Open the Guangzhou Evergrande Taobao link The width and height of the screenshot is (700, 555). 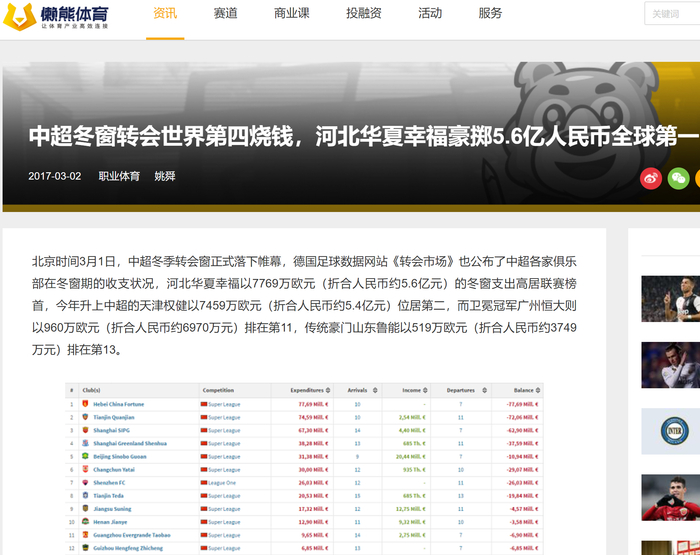(132, 535)
